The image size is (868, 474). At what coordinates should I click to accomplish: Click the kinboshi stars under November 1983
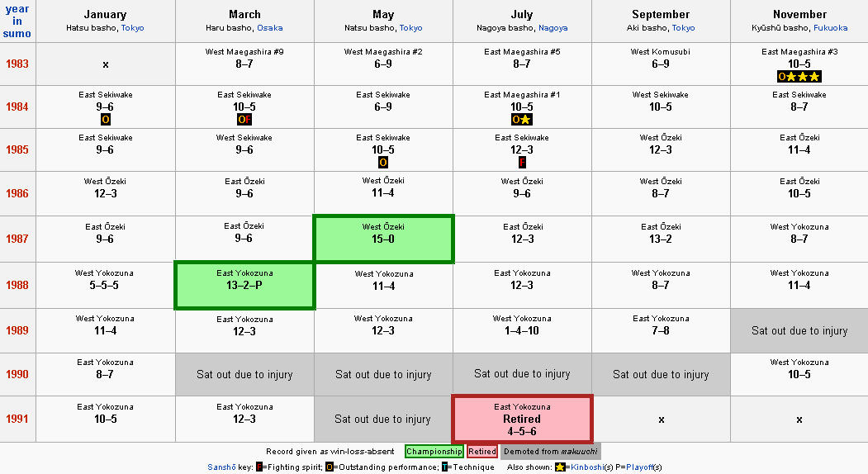pos(805,77)
